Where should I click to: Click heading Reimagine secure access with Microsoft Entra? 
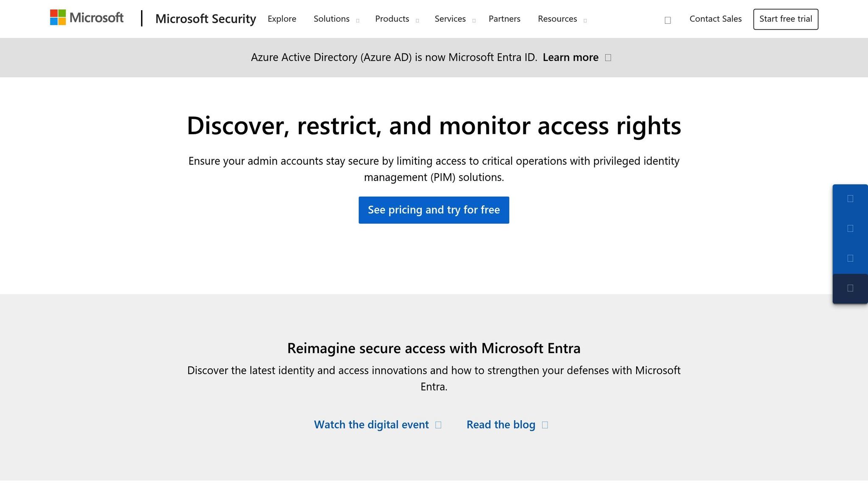[x=434, y=348]
